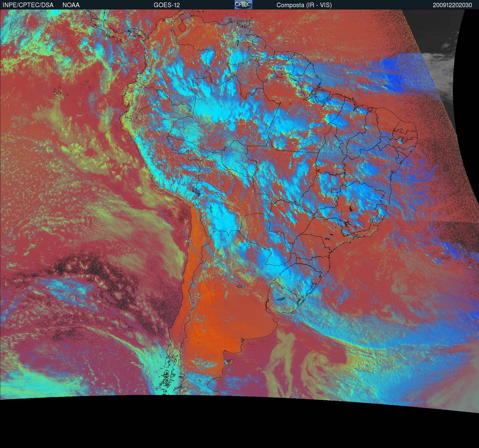Click the INPE/CPTEC/DSA header text
The width and height of the screenshot is (479, 448).
pyautogui.click(x=28, y=5)
